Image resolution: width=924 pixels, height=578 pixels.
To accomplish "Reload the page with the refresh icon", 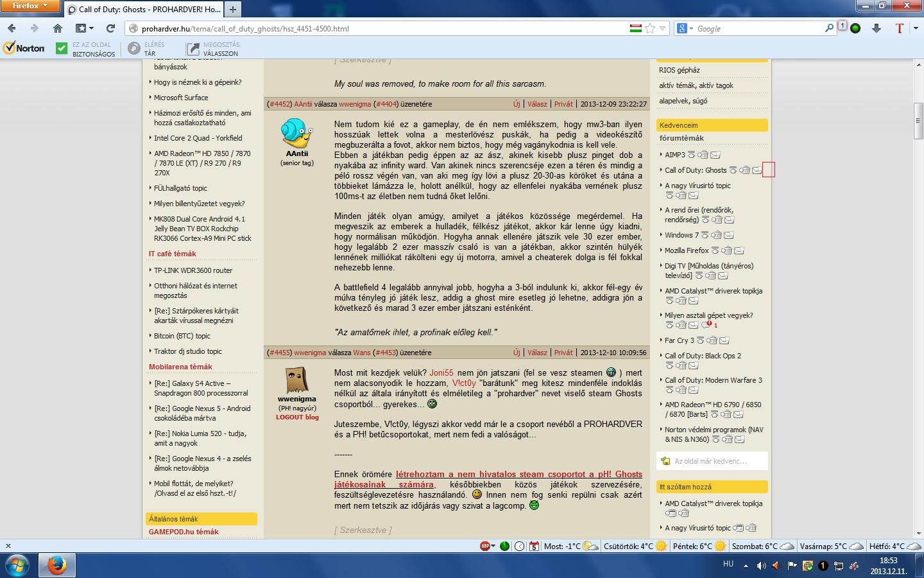I will [110, 28].
